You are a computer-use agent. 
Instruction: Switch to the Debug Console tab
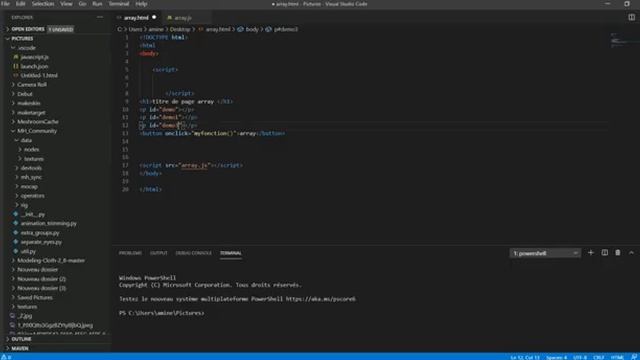point(193,253)
